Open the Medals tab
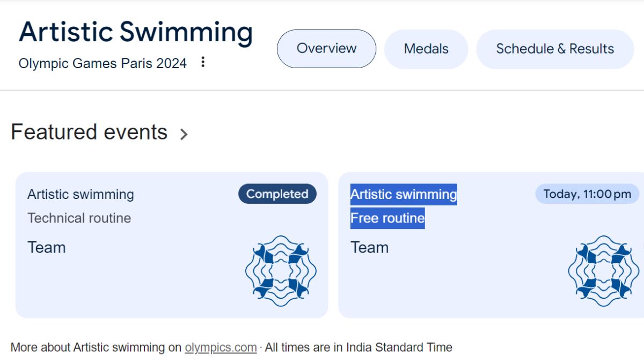Image resolution: width=644 pixels, height=362 pixels. point(426,49)
